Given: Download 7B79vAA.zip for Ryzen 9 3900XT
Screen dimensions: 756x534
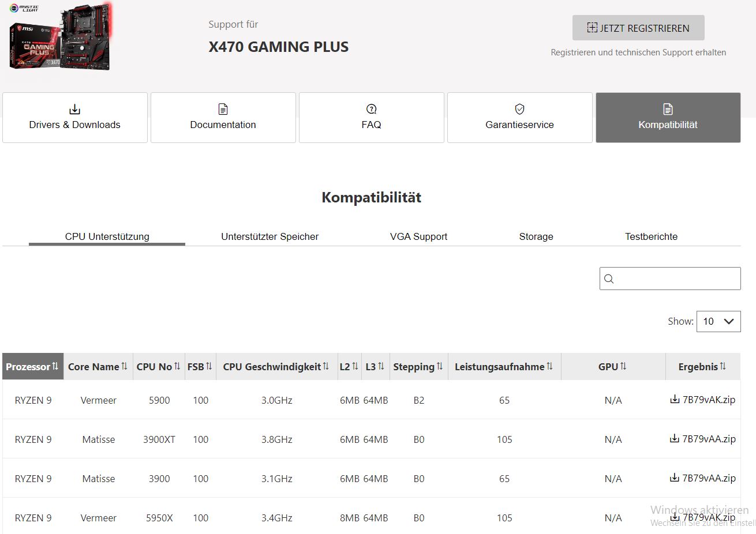Looking at the screenshot, I should (x=702, y=439).
